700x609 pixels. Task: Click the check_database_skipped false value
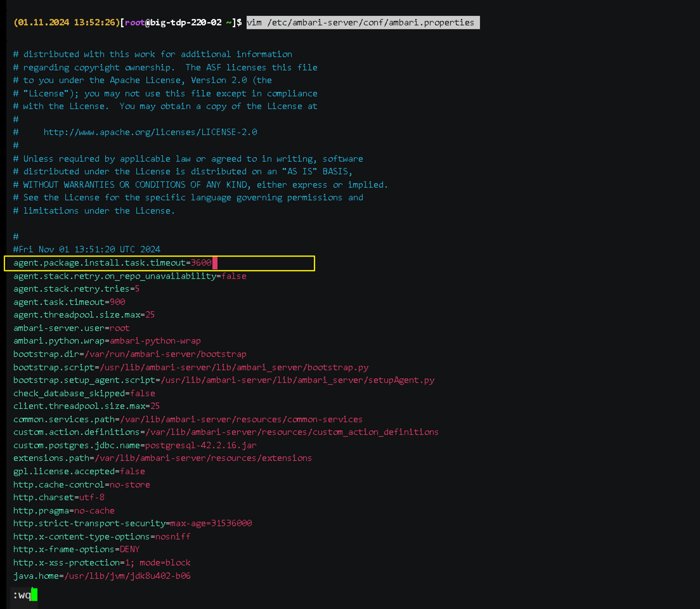point(142,393)
